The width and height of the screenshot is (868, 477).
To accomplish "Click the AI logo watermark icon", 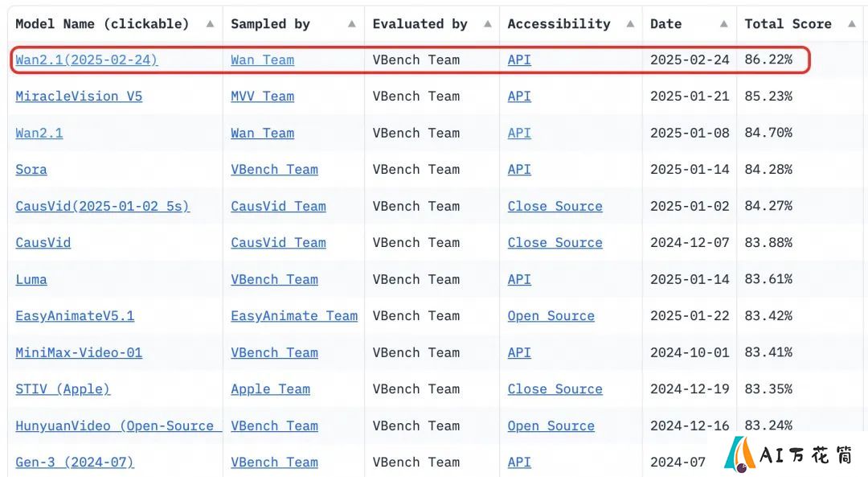I will pyautogui.click(x=739, y=454).
